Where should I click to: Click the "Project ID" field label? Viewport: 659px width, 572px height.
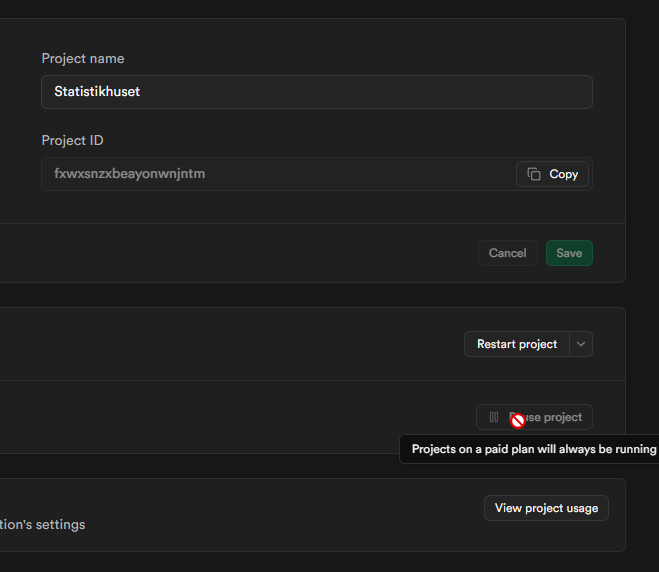click(72, 141)
